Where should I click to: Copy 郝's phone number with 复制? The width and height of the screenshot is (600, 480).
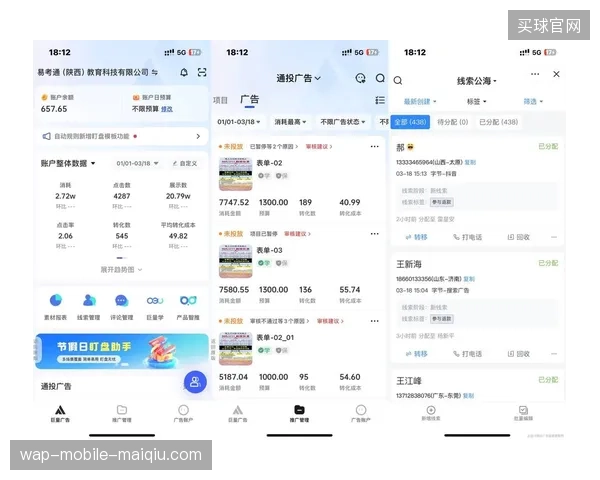pyautogui.click(x=470, y=162)
